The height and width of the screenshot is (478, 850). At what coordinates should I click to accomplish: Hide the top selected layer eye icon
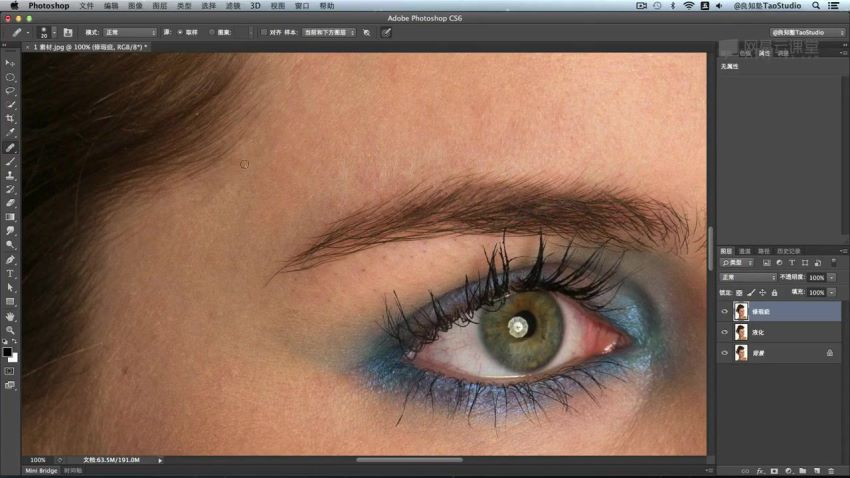point(725,312)
